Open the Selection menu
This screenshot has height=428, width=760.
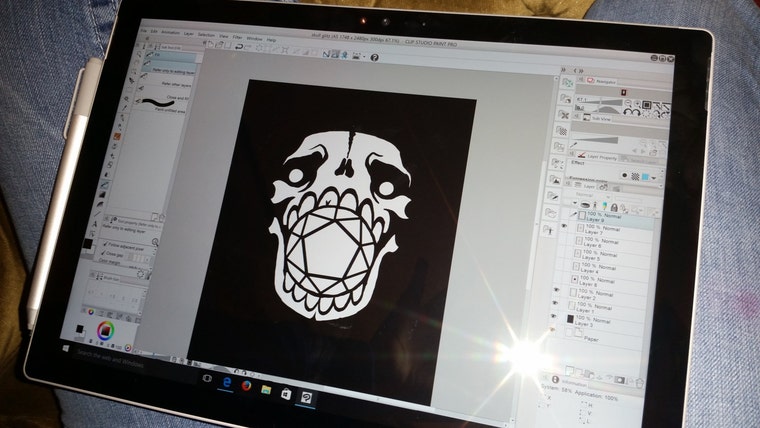tap(206, 34)
